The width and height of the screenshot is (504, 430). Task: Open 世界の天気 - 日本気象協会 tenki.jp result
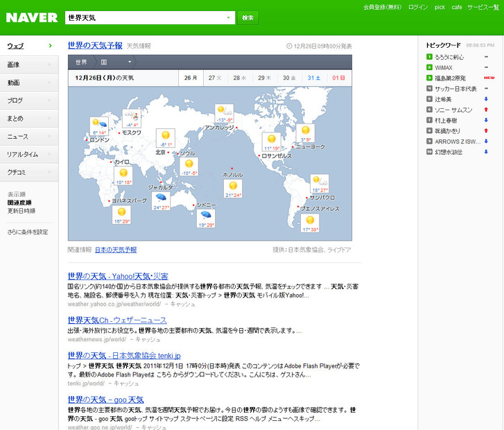click(x=124, y=355)
